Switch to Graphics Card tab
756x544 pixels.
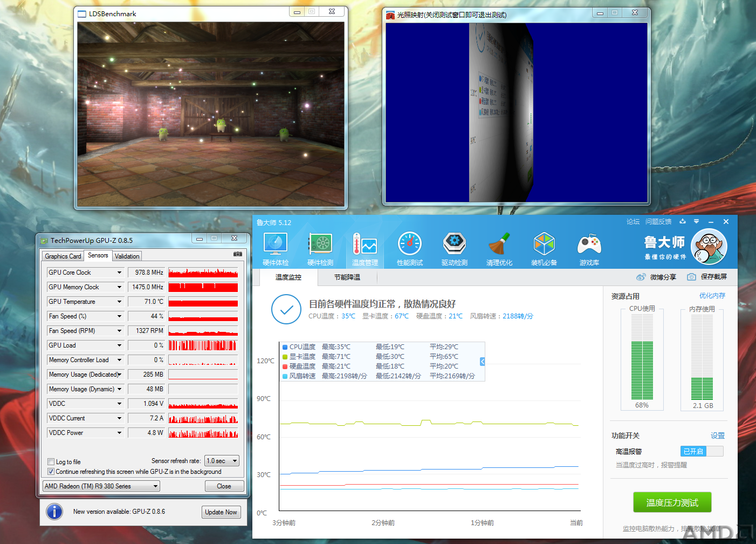(63, 256)
